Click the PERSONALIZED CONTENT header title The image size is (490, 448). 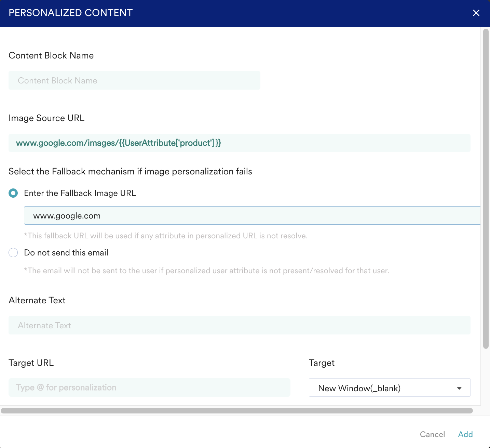(x=71, y=13)
